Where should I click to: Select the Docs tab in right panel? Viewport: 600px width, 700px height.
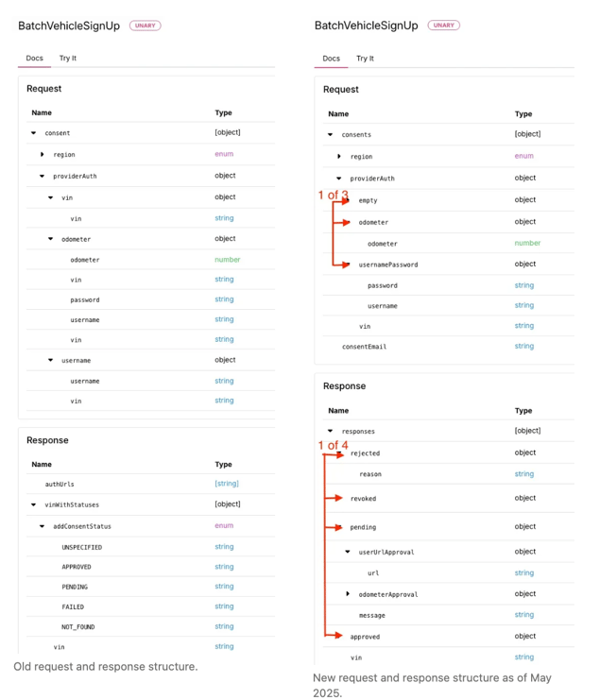(332, 59)
